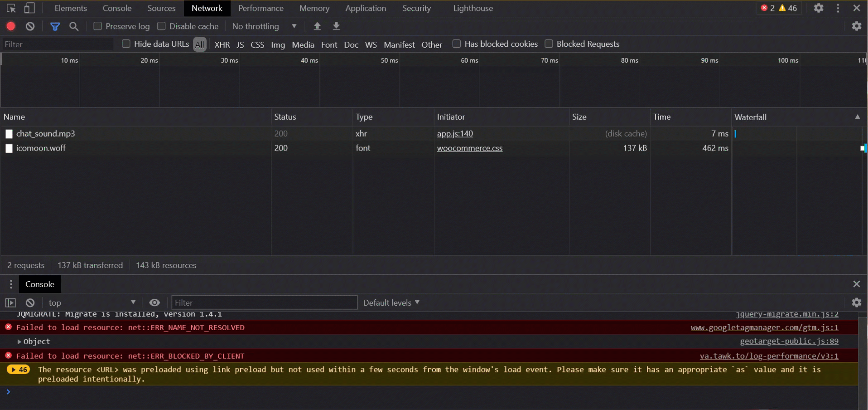This screenshot has height=410, width=868.
Task: Open network settings gear
Action: pos(857,26)
